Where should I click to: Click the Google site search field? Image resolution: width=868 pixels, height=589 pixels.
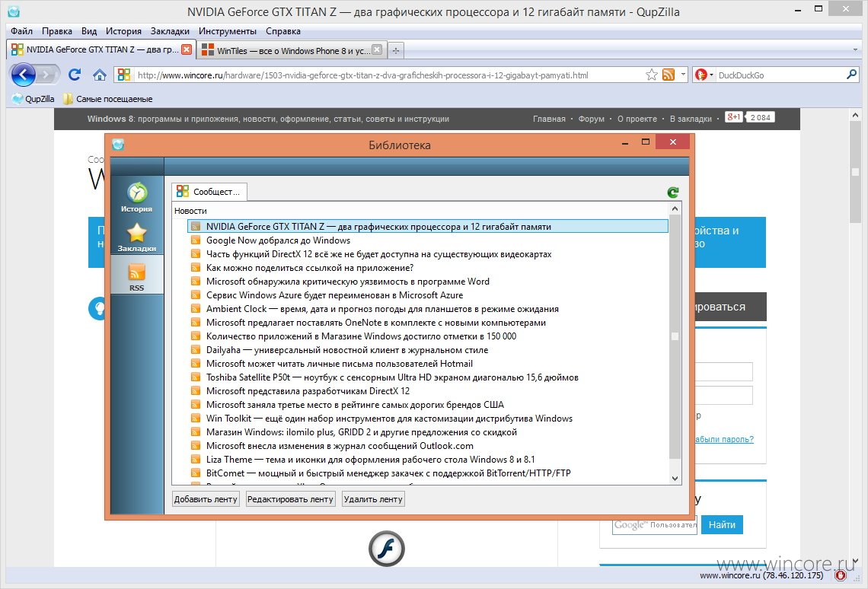pyautogui.click(x=654, y=524)
